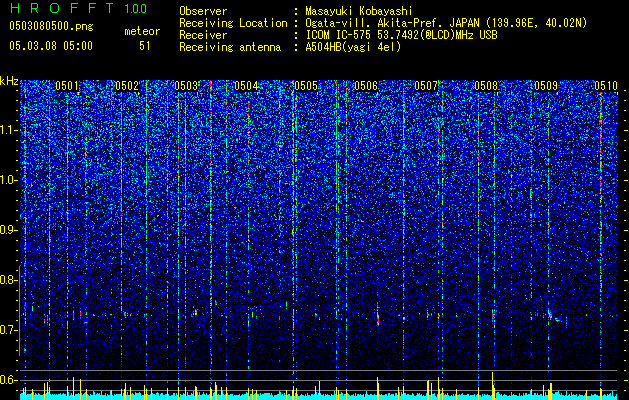This screenshot has height=400, width=629.
Task: Click the Receiving Location label
Action: (x=233, y=23)
